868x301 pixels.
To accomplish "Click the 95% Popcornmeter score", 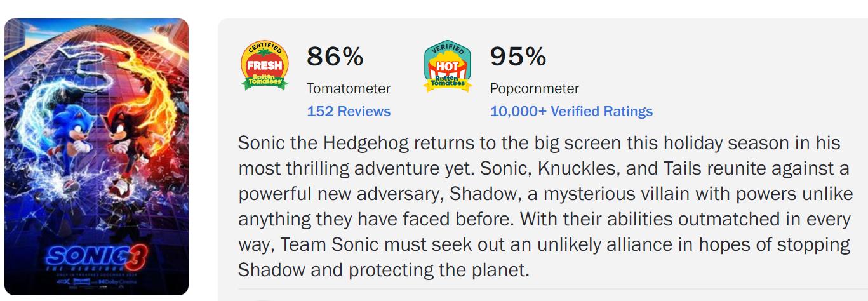I will coord(517,57).
